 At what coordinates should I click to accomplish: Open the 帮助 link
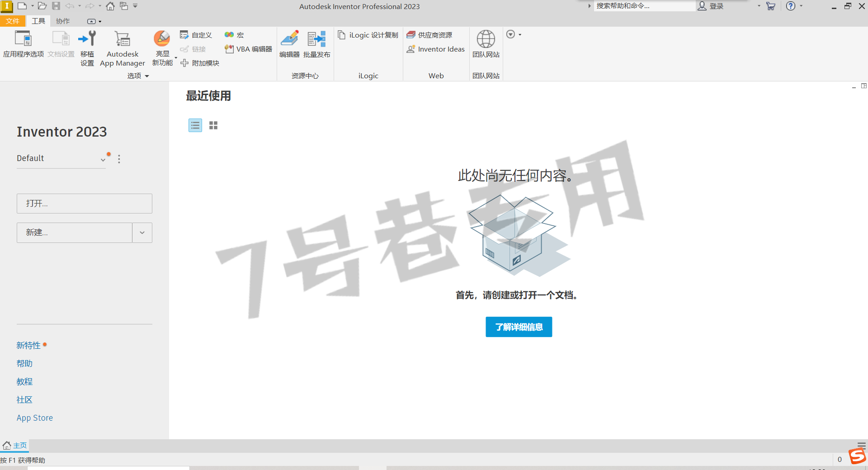pos(24,364)
